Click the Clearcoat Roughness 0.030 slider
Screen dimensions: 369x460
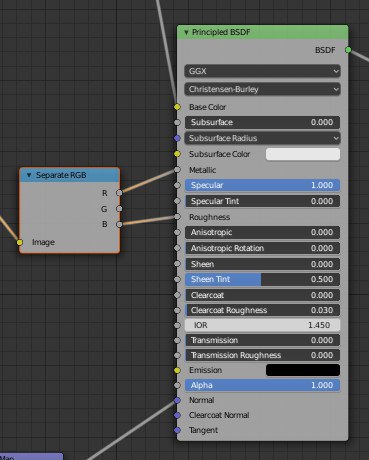[262, 310]
